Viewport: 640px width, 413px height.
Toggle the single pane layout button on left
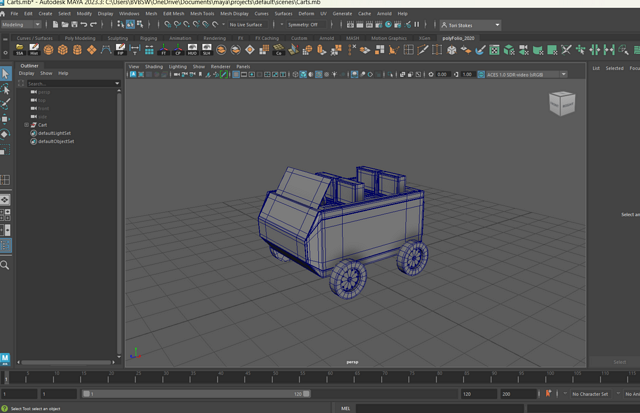(5, 200)
